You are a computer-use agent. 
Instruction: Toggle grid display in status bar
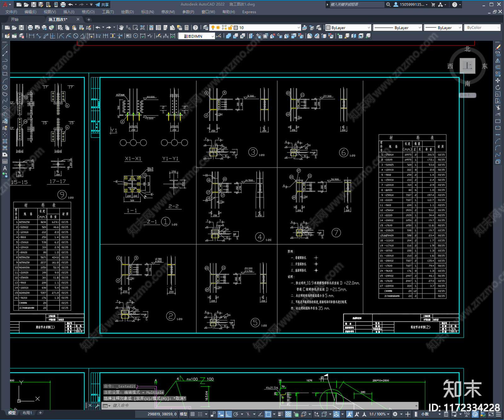pos(192,414)
